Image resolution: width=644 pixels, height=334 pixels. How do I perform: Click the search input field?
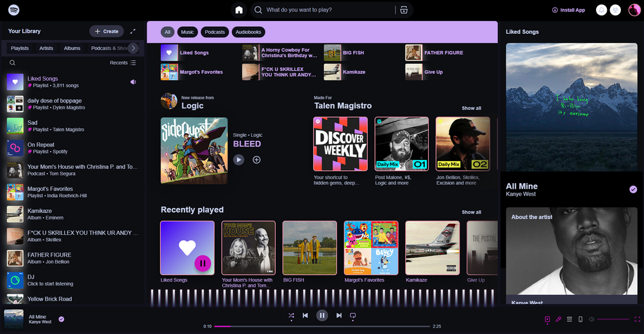click(x=329, y=10)
